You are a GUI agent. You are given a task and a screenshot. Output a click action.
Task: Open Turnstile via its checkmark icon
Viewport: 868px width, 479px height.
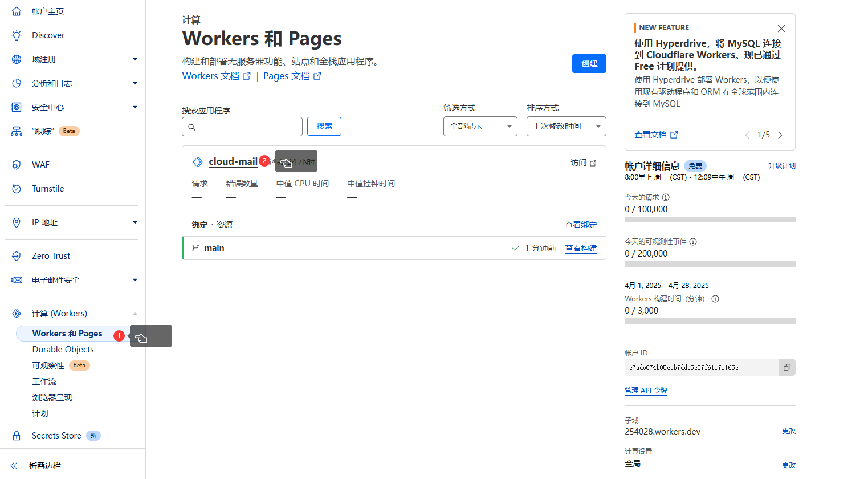(16, 188)
